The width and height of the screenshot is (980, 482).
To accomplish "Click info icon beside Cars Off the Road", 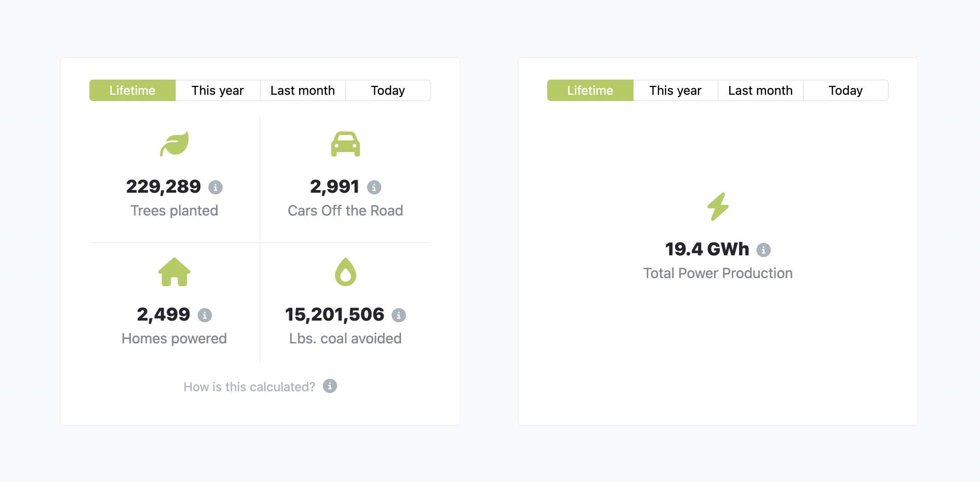I will pos(374,187).
